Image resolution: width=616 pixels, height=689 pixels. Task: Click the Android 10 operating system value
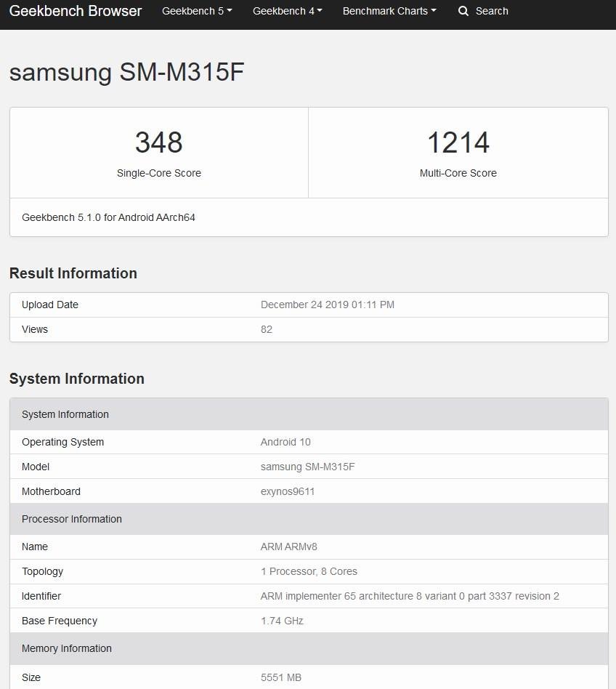pyautogui.click(x=285, y=442)
